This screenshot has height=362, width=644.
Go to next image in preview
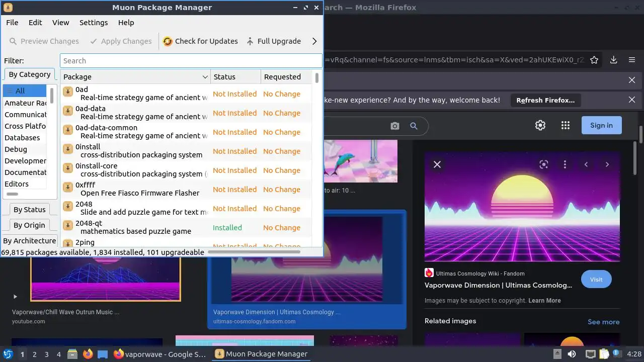607,164
